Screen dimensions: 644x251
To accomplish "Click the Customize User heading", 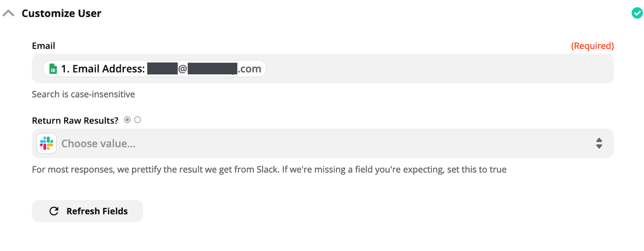I will [61, 13].
